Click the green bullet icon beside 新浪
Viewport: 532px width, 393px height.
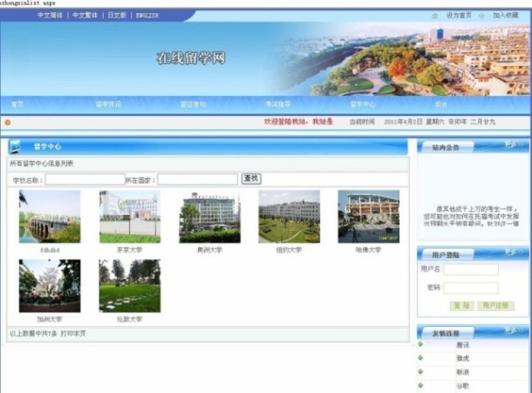(x=420, y=371)
